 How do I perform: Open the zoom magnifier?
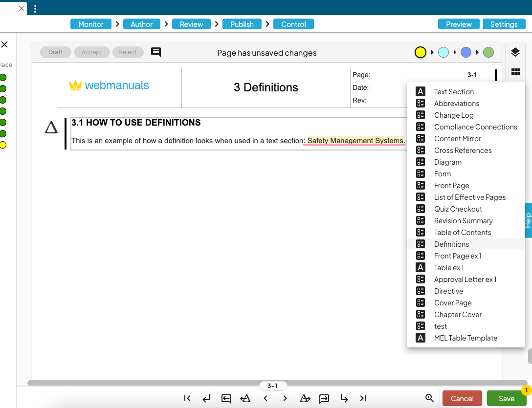click(429, 398)
